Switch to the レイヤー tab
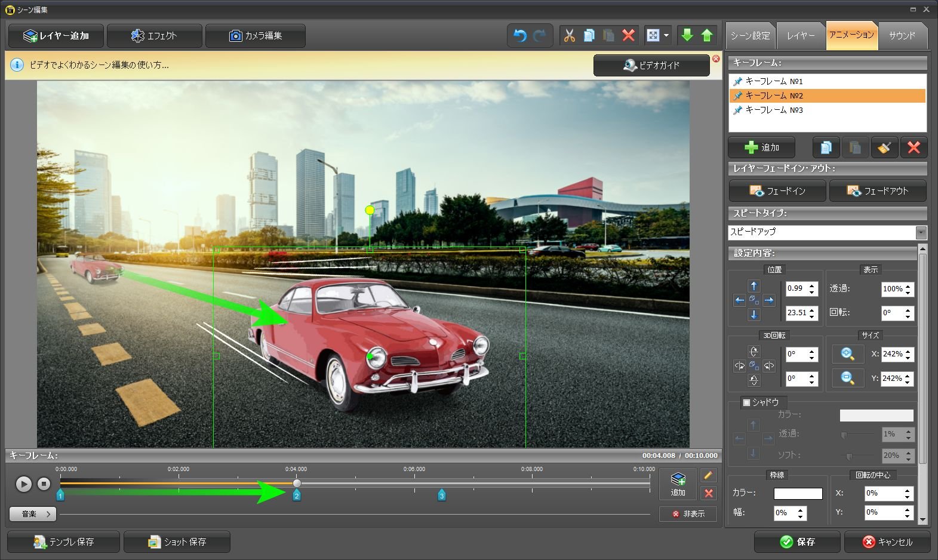Screen dimensions: 938x560 coord(801,36)
